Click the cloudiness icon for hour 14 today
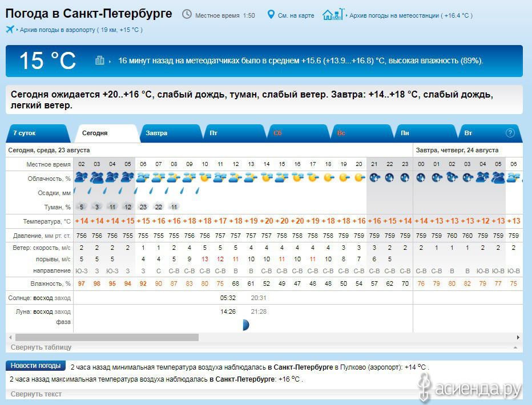 (267, 177)
